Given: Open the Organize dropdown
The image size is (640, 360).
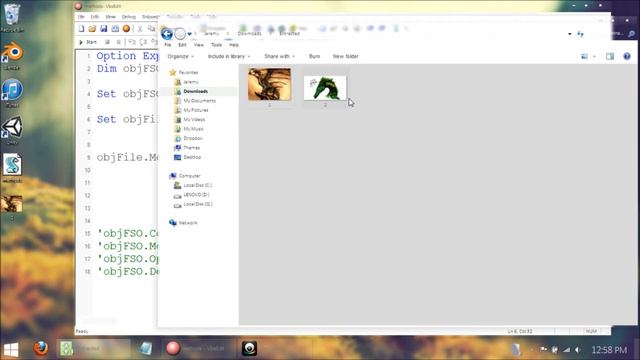Looking at the screenshot, I should [181, 56].
